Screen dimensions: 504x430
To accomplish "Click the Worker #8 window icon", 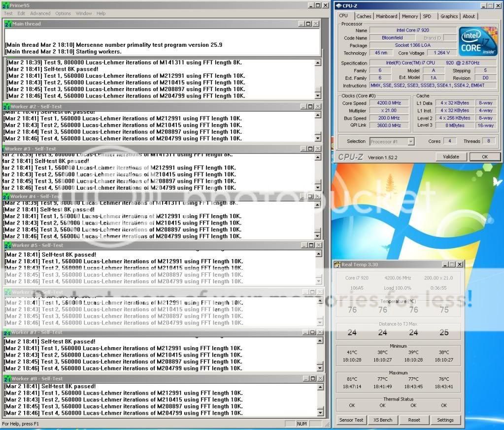I will [7, 379].
